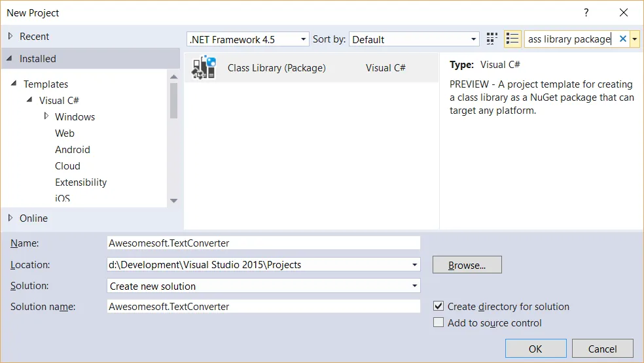Click the help question mark button
The height and width of the screenshot is (363, 644).
click(586, 12)
